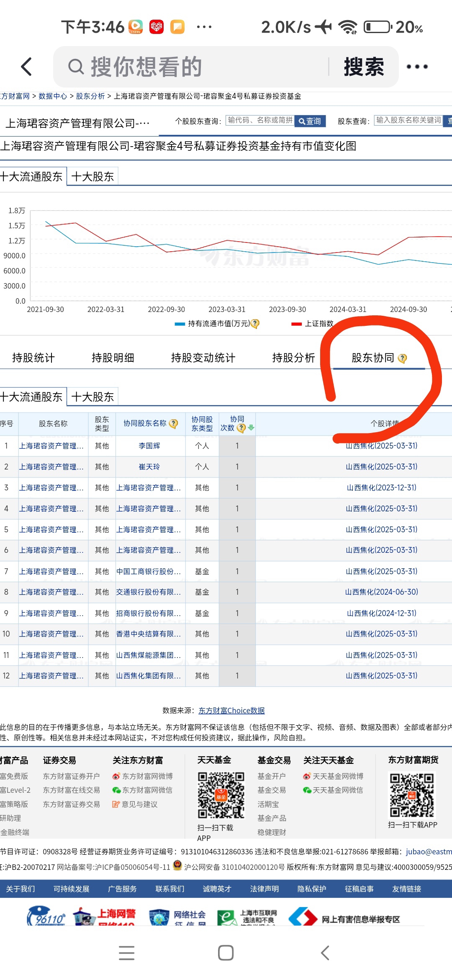
Task: Open 山西焦化(2024-06-30) detail link
Action: click(x=382, y=592)
